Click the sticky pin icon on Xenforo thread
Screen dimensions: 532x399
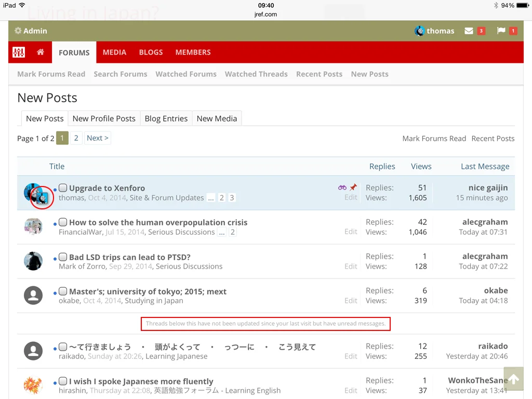[353, 187]
